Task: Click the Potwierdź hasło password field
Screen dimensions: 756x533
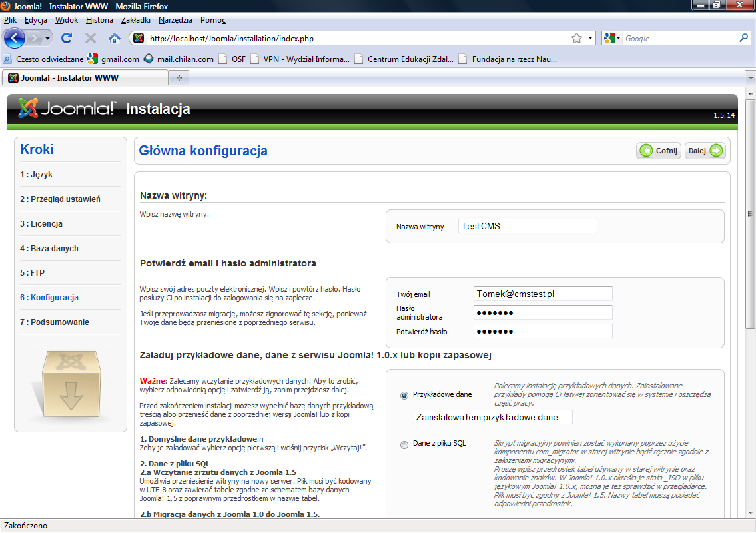Action: pos(543,331)
